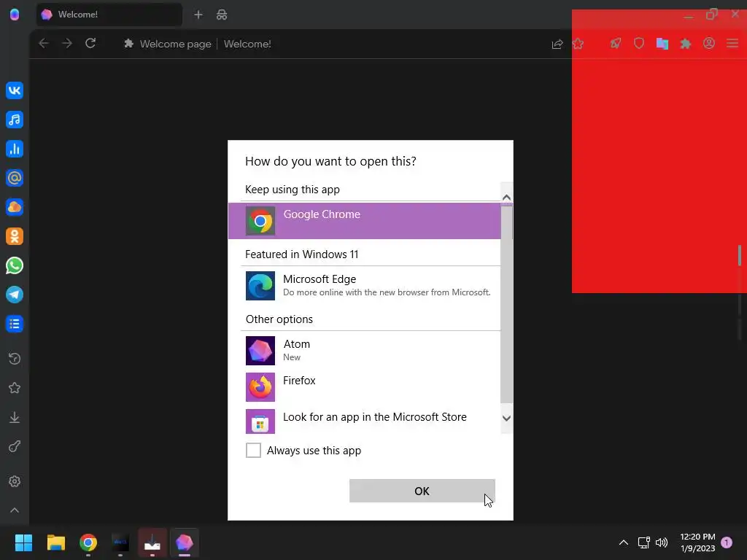Screen dimensions: 747x560
Task: Open the list/notes sidebar icon
Action: tap(15, 324)
